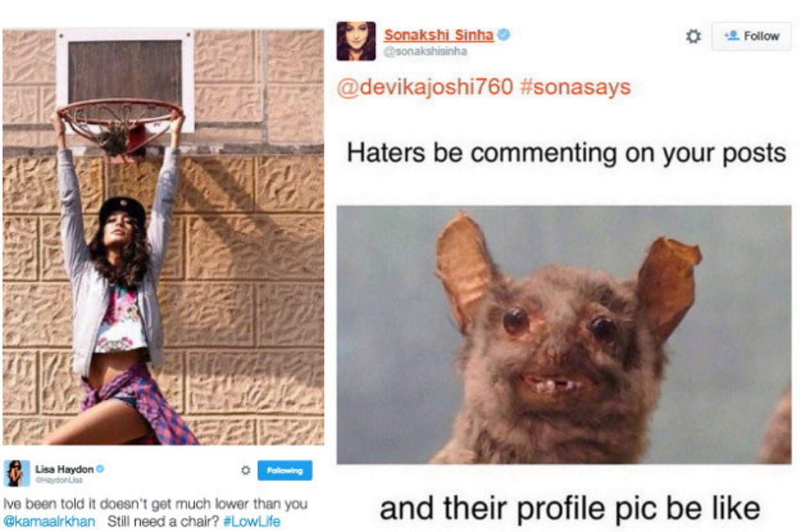Click the gear icon beside the Follow button
801x532 pixels.
point(693,37)
